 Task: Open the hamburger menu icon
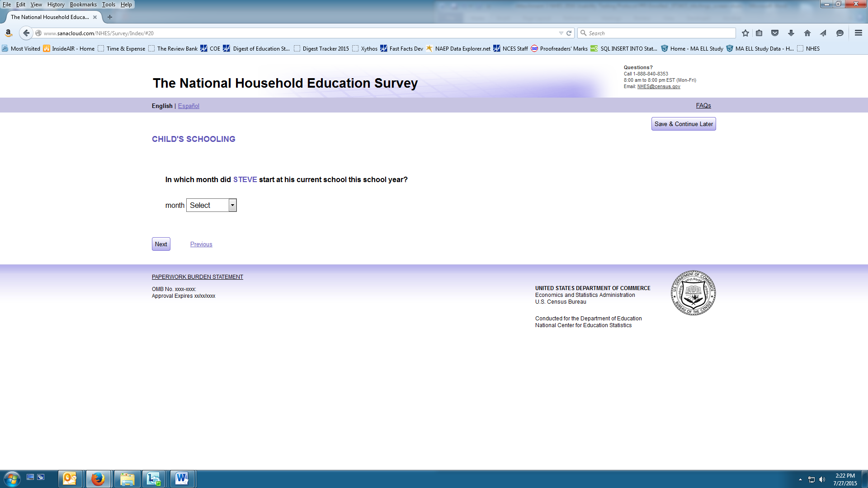pyautogui.click(x=859, y=33)
